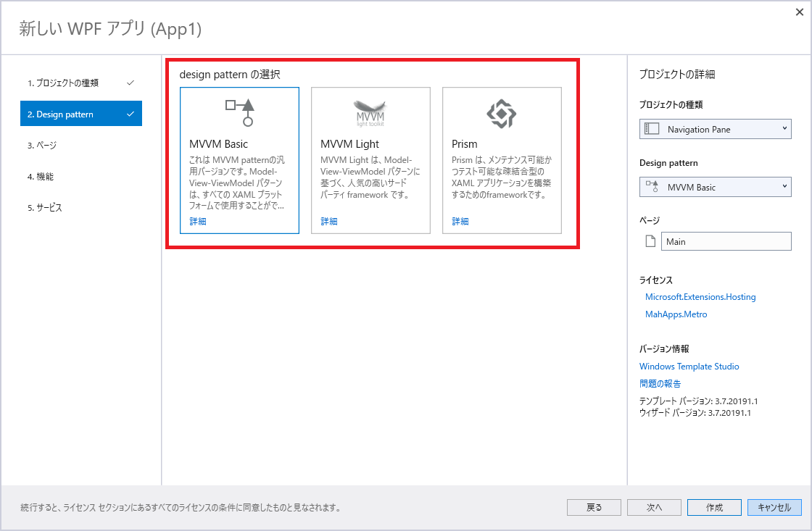This screenshot has height=531, width=812.
Task: Click the Main page name field
Action: pyautogui.click(x=726, y=241)
